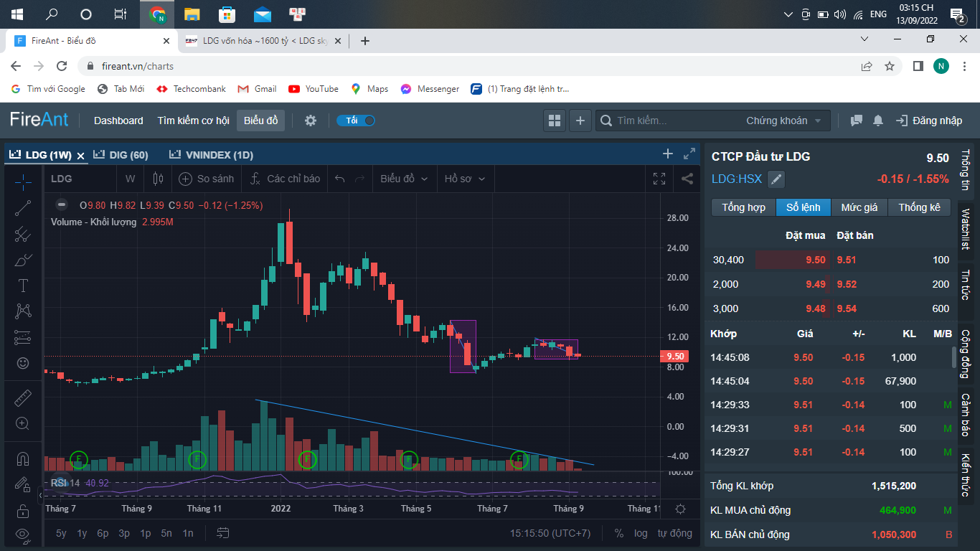Image resolution: width=980 pixels, height=551 pixels.
Task: Open the go-to-date calendar icon
Action: [x=223, y=533]
